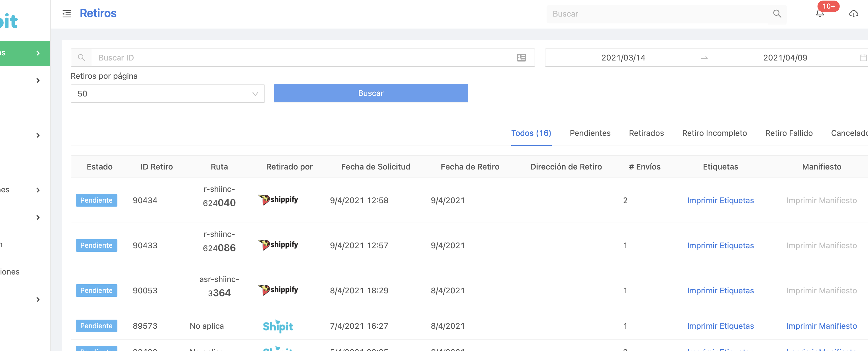Expand the sidebar chevron below 'nes' item
The image size is (868, 351).
(x=38, y=217)
